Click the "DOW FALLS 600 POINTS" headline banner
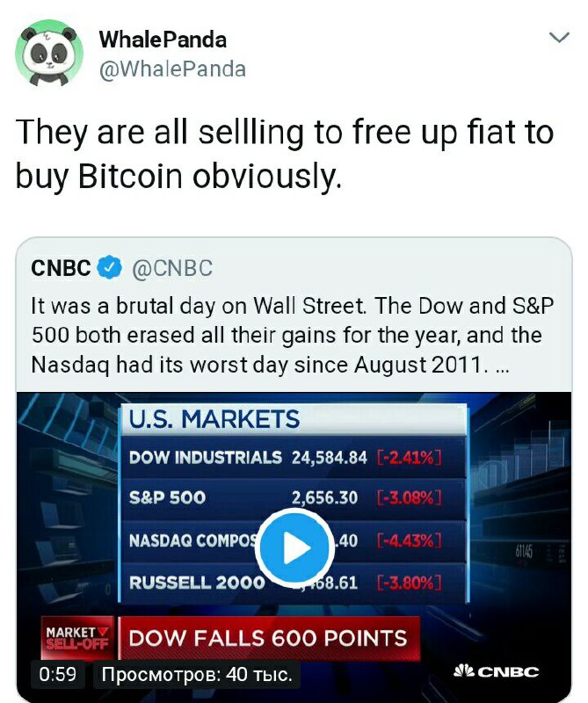The height and width of the screenshot is (703, 588). (268, 638)
